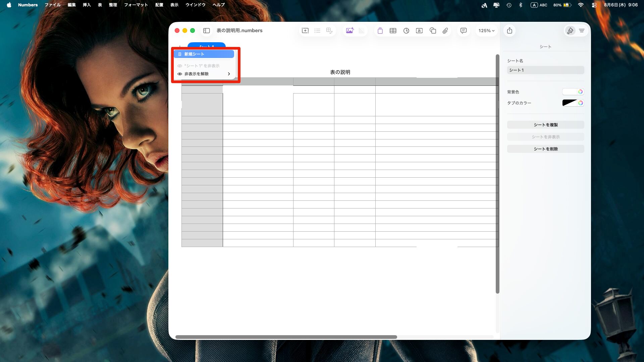Click the vertical scrollbar of the sheet
The image size is (644, 362).
(497, 174)
